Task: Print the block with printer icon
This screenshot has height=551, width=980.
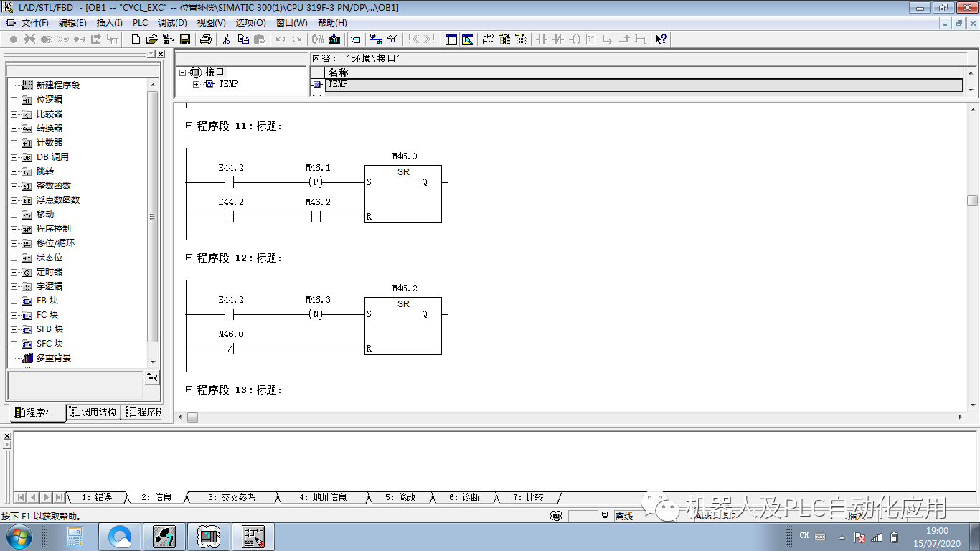Action: pyautogui.click(x=206, y=39)
